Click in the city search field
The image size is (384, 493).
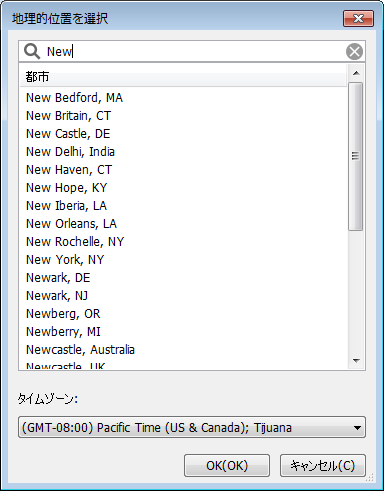(x=192, y=51)
